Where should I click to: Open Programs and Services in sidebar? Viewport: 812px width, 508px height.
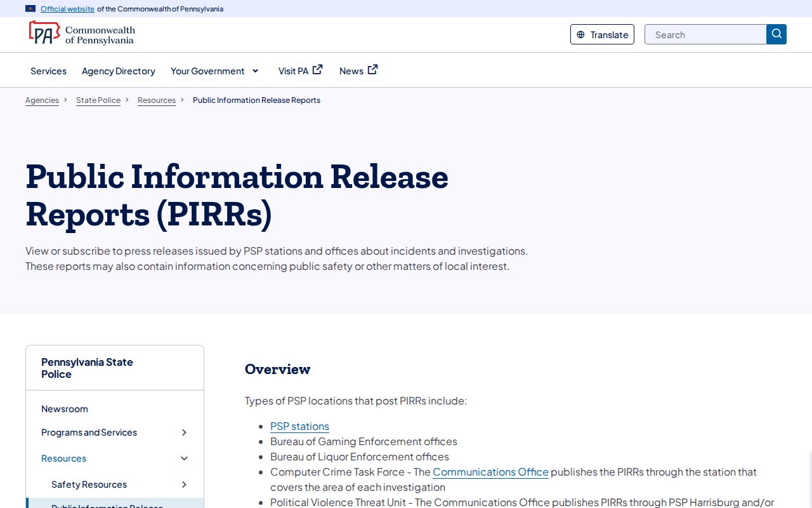pyautogui.click(x=89, y=432)
